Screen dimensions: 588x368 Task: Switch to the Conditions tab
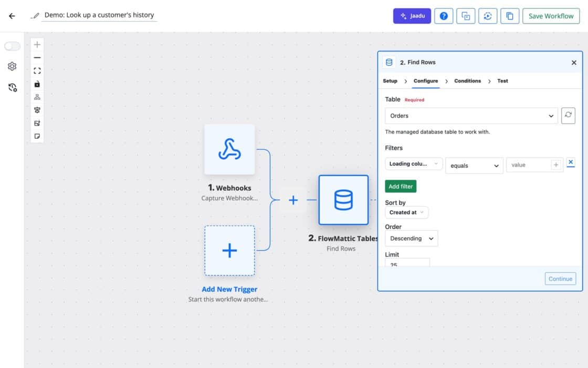click(x=467, y=81)
